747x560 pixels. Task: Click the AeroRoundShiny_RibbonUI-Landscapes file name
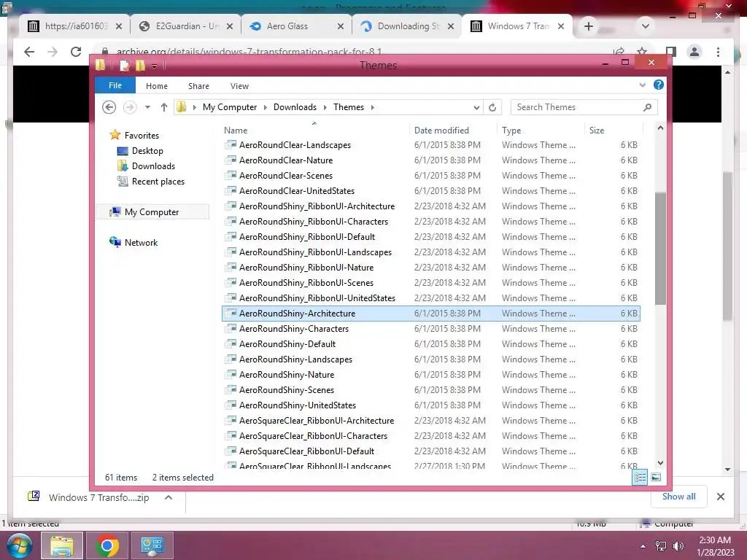tap(315, 252)
